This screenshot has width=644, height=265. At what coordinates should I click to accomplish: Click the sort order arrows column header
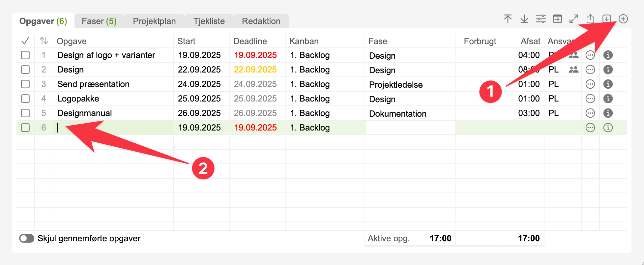click(x=44, y=41)
